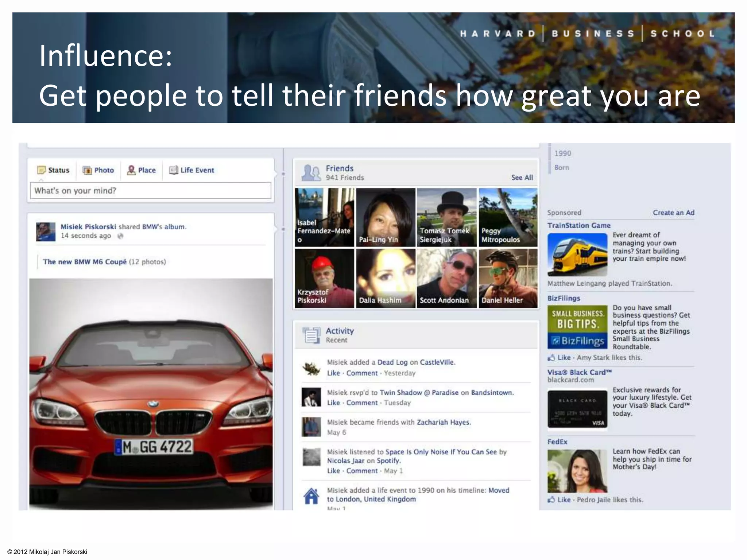The height and width of the screenshot is (560, 747).
Task: Open The new BMW M6 Coupé album
Action: (x=85, y=262)
